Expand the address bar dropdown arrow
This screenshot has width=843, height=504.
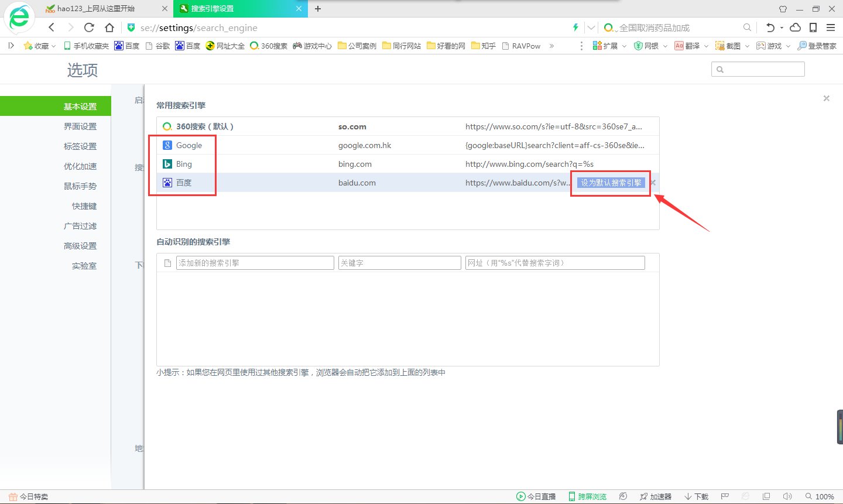tap(591, 28)
